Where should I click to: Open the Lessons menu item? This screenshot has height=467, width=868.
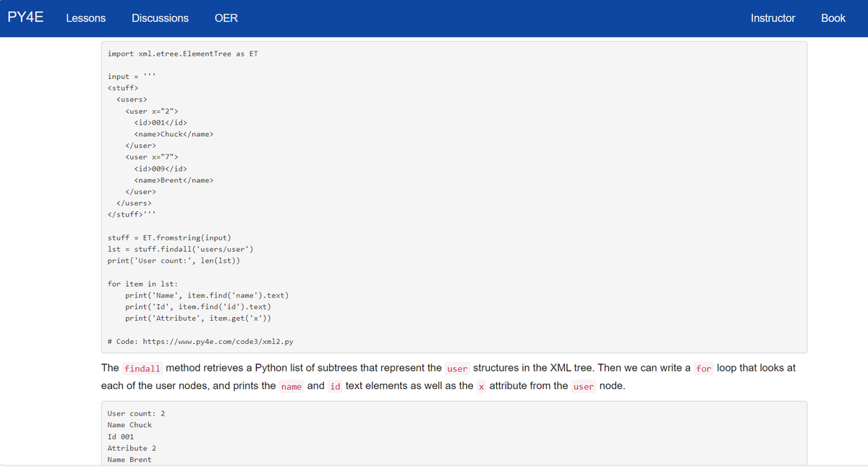pos(85,18)
